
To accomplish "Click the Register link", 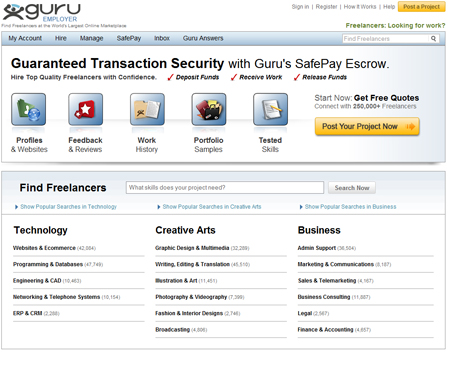I will tap(326, 7).
